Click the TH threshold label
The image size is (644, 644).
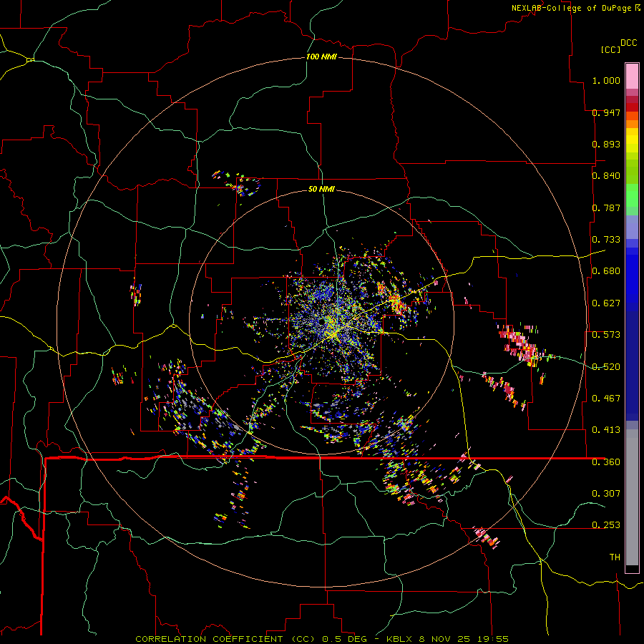615,557
